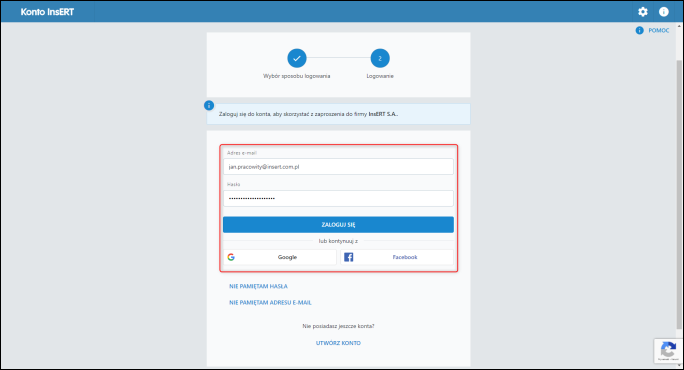Click the completed step checkmark circle
The height and width of the screenshot is (370, 684).
click(297, 58)
